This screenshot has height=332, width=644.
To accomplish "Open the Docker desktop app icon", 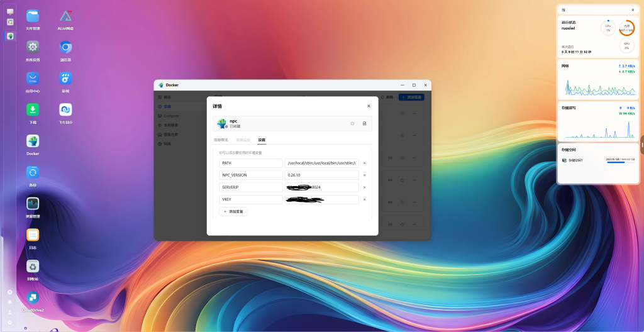I will [x=33, y=141].
